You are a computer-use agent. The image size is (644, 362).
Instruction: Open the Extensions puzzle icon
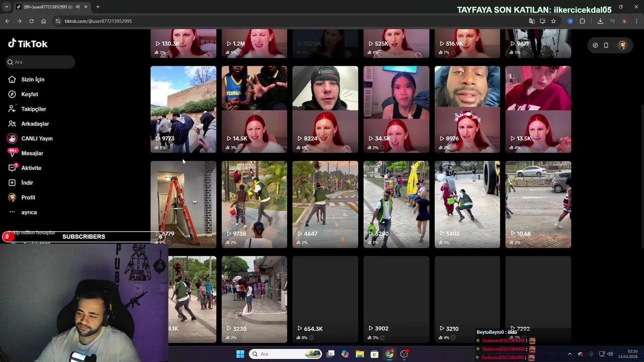point(583,21)
